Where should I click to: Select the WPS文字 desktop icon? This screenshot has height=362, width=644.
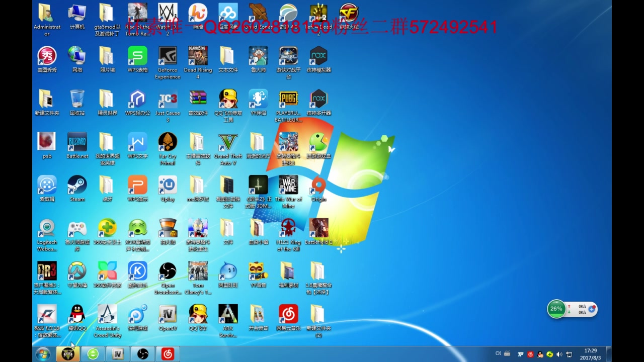coord(137,146)
